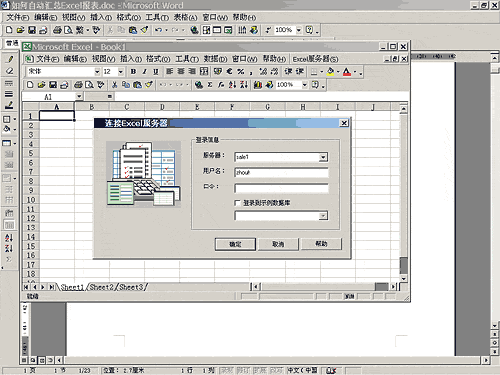Click AutoSum sigma icon in Excel
Screen dimensions: 500x375
pos(210,85)
